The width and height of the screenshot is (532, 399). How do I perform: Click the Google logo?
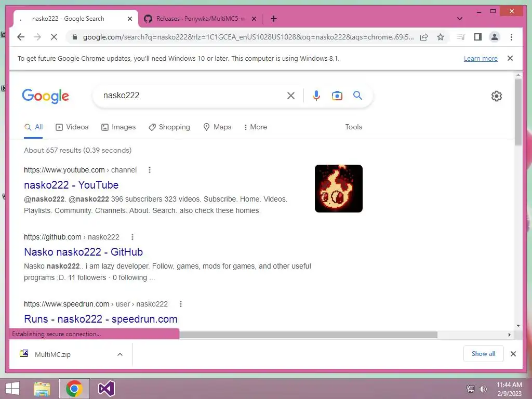pos(46,96)
